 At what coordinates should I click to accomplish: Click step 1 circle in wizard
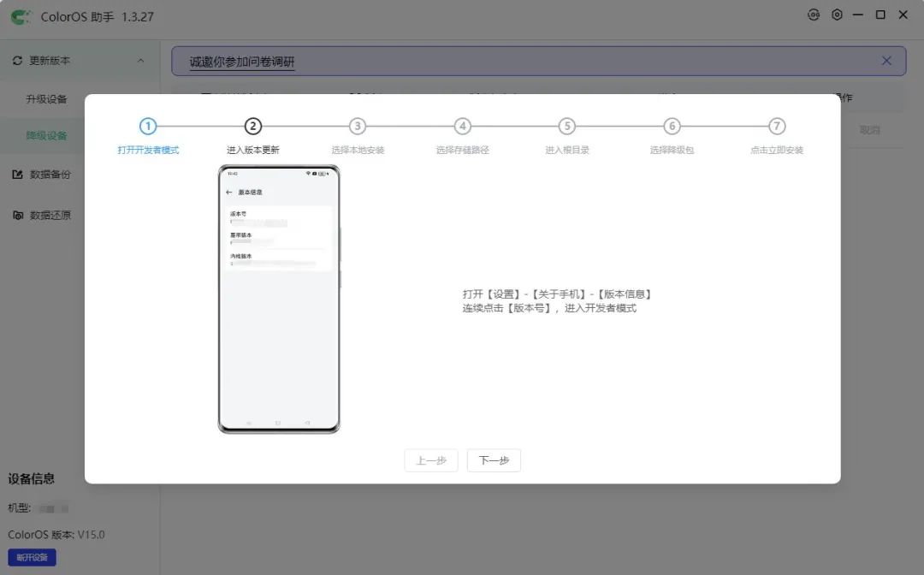coord(148,126)
